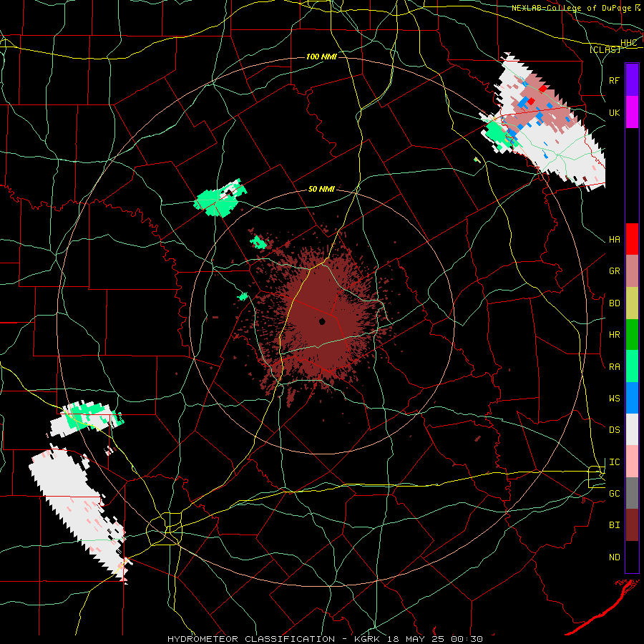The image size is (644, 644).
Task: Pick the light green RA legend swatch
Action: click(632, 366)
